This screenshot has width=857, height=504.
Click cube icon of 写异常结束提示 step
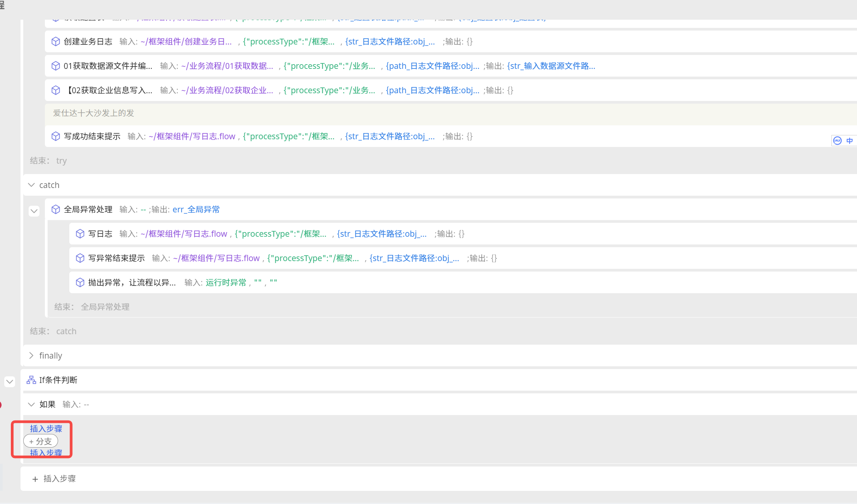[x=80, y=258]
